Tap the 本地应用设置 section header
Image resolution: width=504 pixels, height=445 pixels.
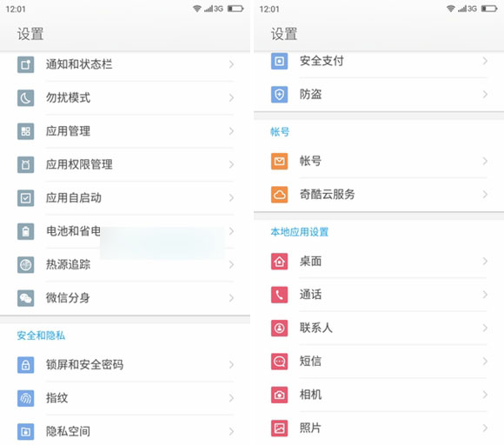coord(300,232)
